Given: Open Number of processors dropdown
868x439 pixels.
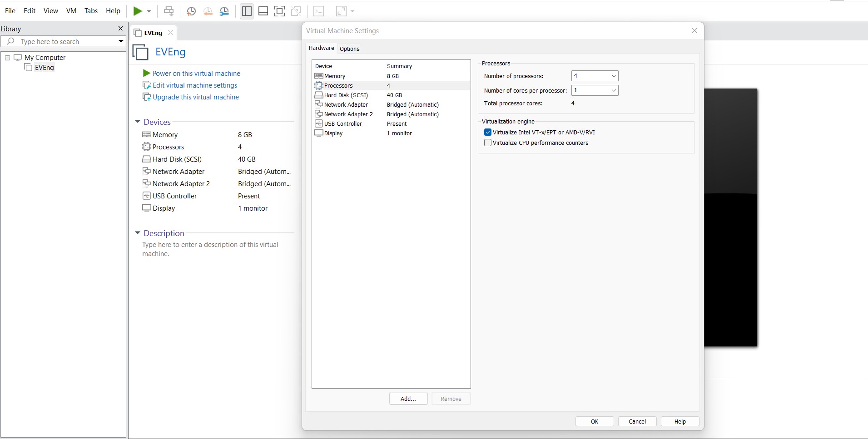Looking at the screenshot, I should pos(595,76).
